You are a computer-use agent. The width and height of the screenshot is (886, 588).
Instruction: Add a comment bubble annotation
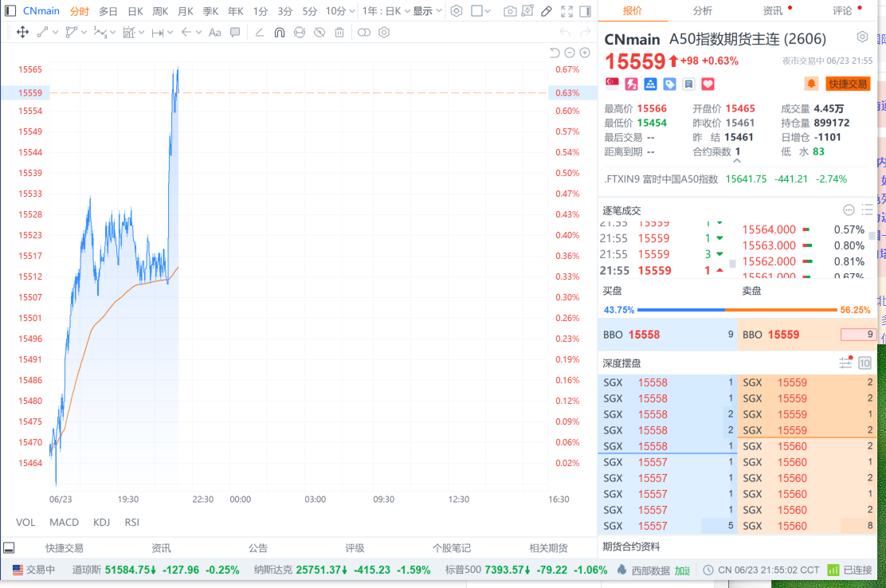[235, 32]
